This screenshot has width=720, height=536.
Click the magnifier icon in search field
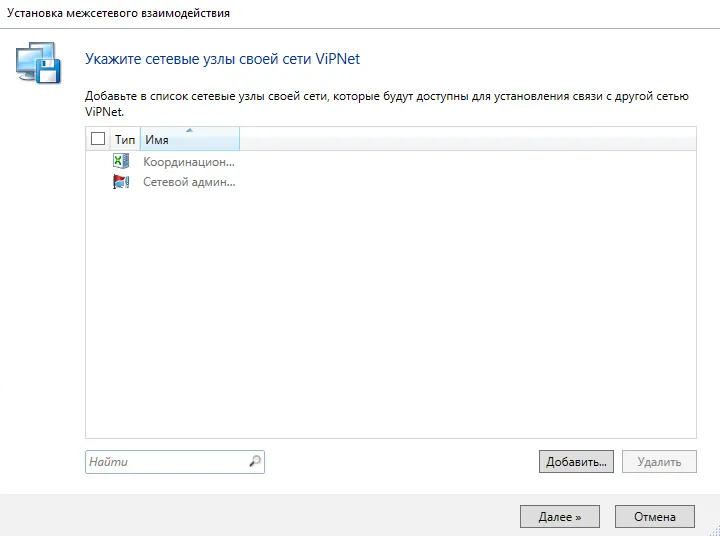[255, 461]
